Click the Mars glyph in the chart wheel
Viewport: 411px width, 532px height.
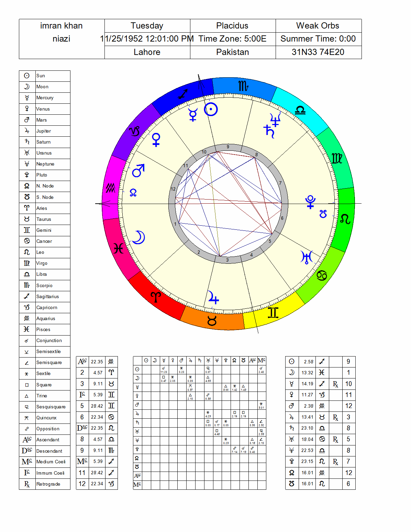point(138,171)
